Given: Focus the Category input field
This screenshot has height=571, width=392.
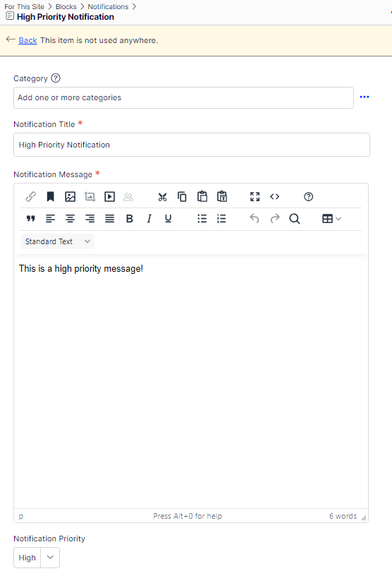Looking at the screenshot, I should 183,97.
